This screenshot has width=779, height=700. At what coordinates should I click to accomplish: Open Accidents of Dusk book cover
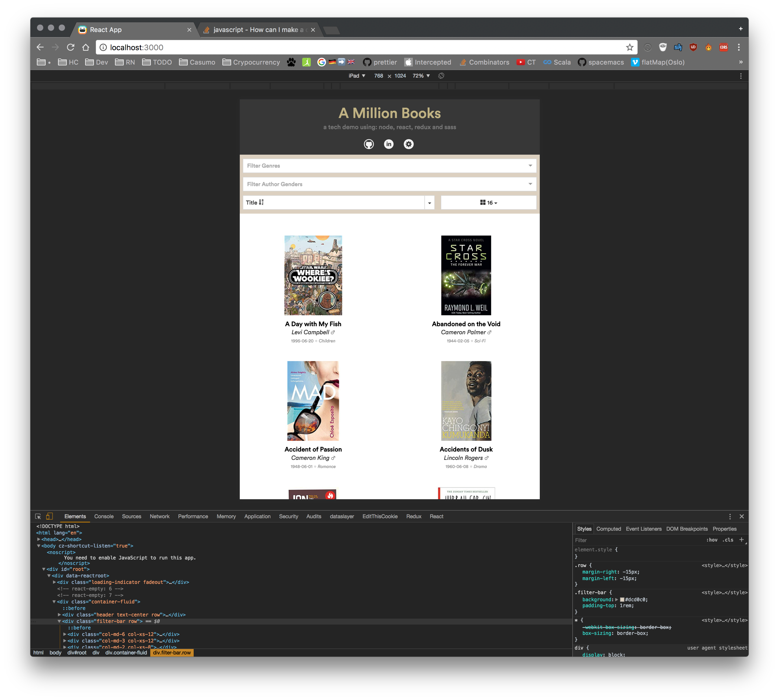[x=466, y=401]
